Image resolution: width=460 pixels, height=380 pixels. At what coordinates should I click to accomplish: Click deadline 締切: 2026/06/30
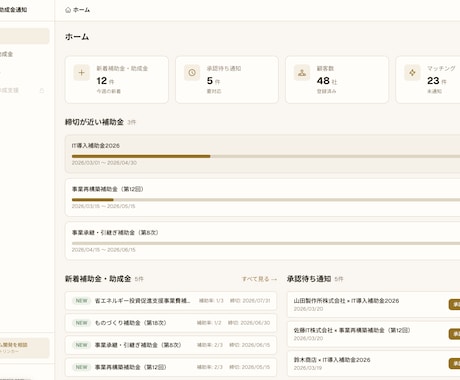[249, 323]
